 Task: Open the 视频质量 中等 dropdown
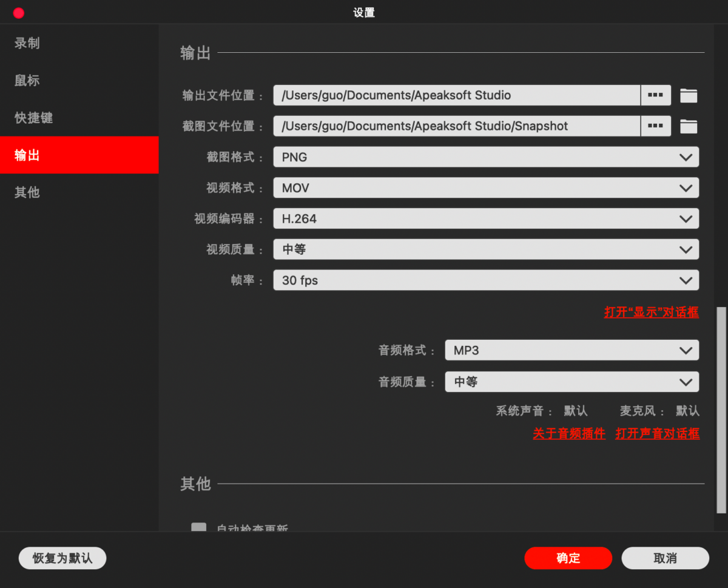[x=486, y=249]
